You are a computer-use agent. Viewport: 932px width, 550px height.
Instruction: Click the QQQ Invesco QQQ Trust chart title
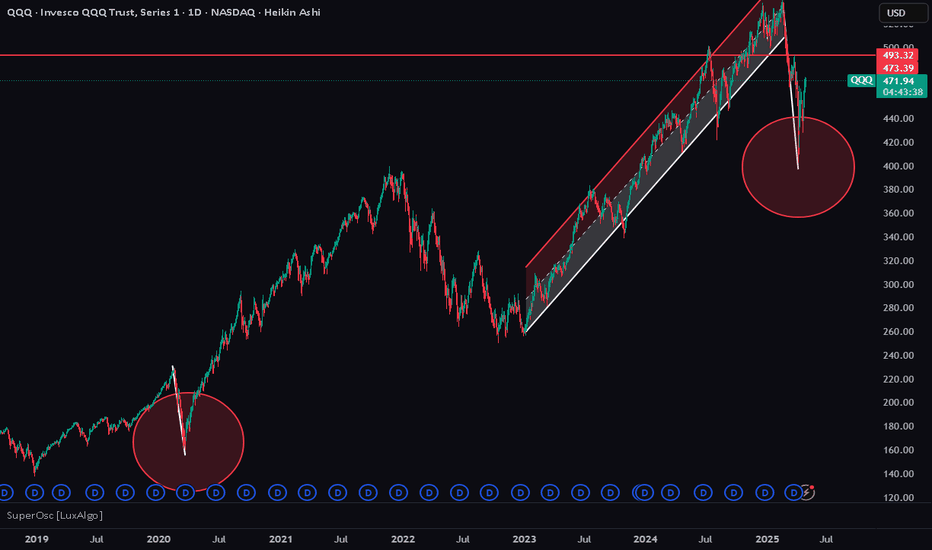pyautogui.click(x=163, y=12)
